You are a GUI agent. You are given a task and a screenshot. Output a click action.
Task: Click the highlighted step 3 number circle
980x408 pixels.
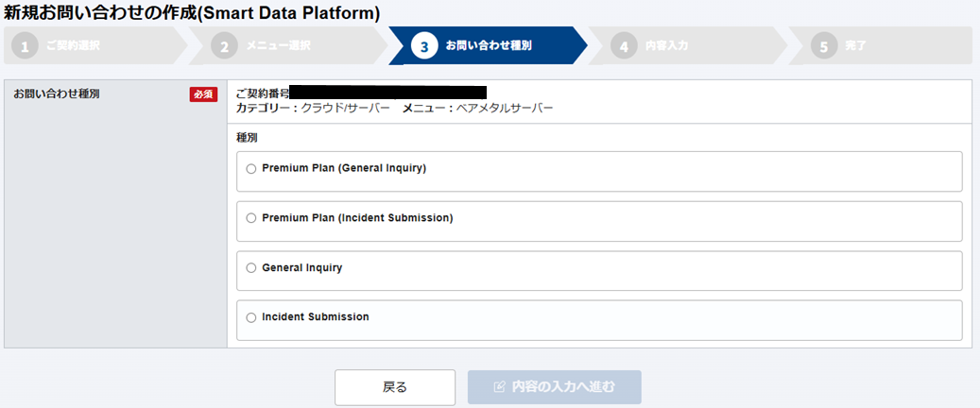point(424,45)
